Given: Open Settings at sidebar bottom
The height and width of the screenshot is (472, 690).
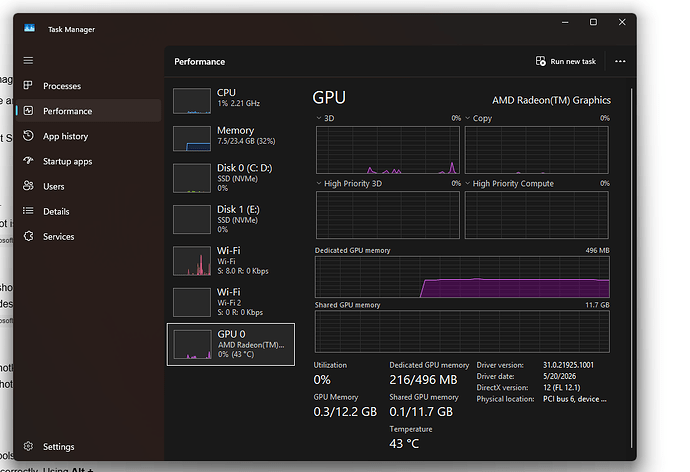Looking at the screenshot, I should tap(88, 446).
